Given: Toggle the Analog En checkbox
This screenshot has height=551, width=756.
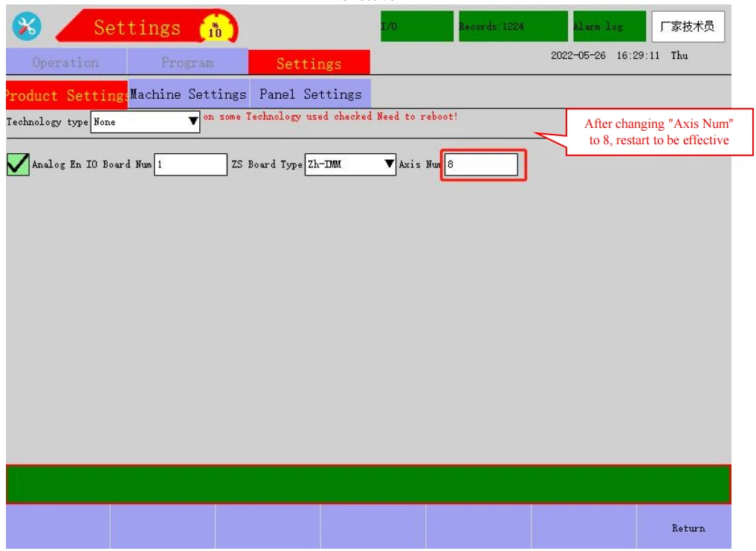Looking at the screenshot, I should point(18,164).
